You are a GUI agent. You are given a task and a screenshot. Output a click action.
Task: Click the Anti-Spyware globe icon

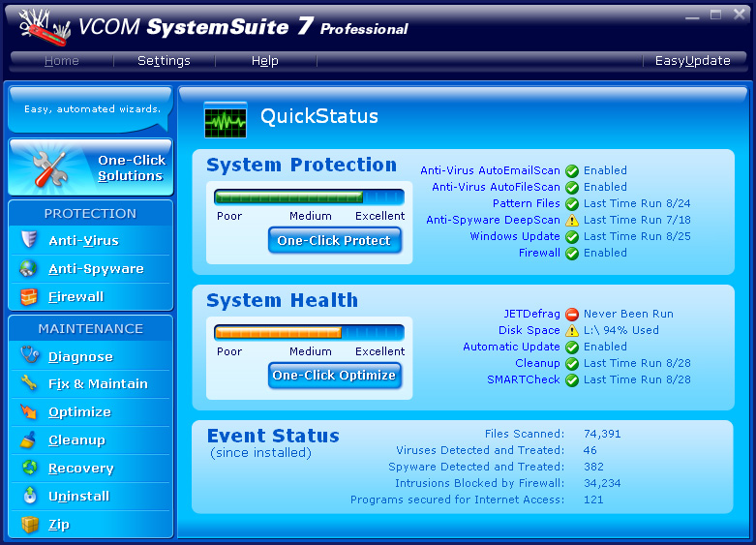tap(28, 268)
